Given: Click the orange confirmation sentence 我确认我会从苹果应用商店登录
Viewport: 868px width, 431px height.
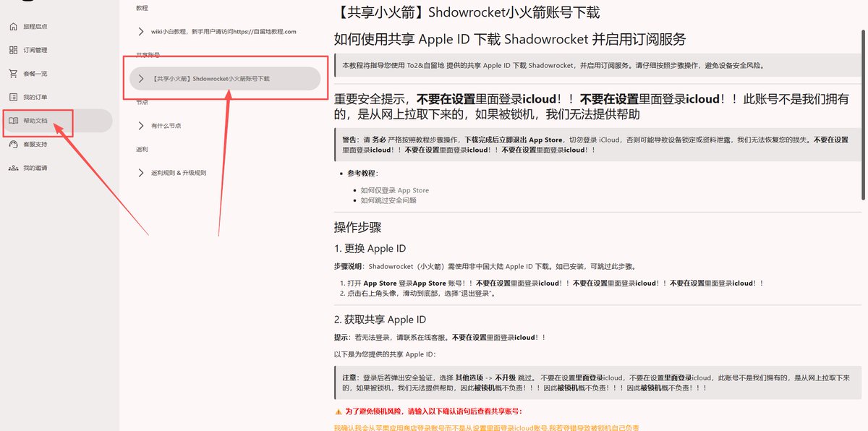Looking at the screenshot, I should point(486,427).
